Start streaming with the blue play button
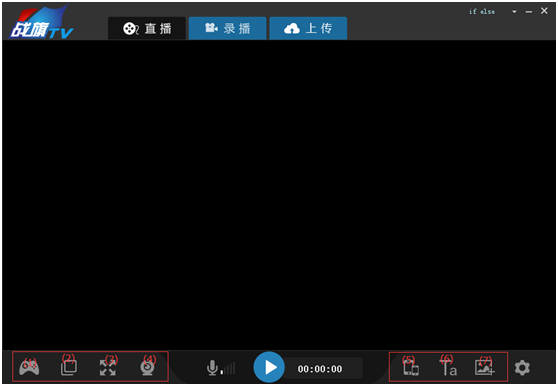The width and height of the screenshot is (558, 386). click(269, 367)
